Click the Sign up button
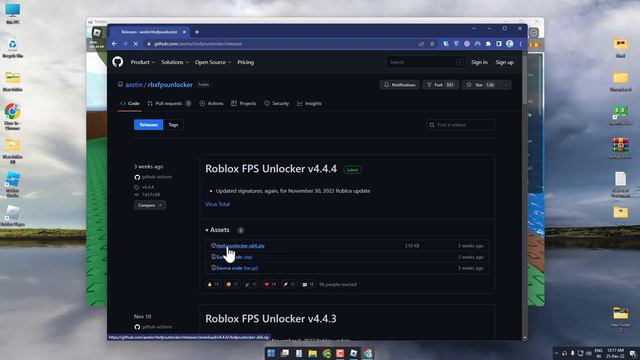The height and width of the screenshot is (360, 640). tap(504, 62)
